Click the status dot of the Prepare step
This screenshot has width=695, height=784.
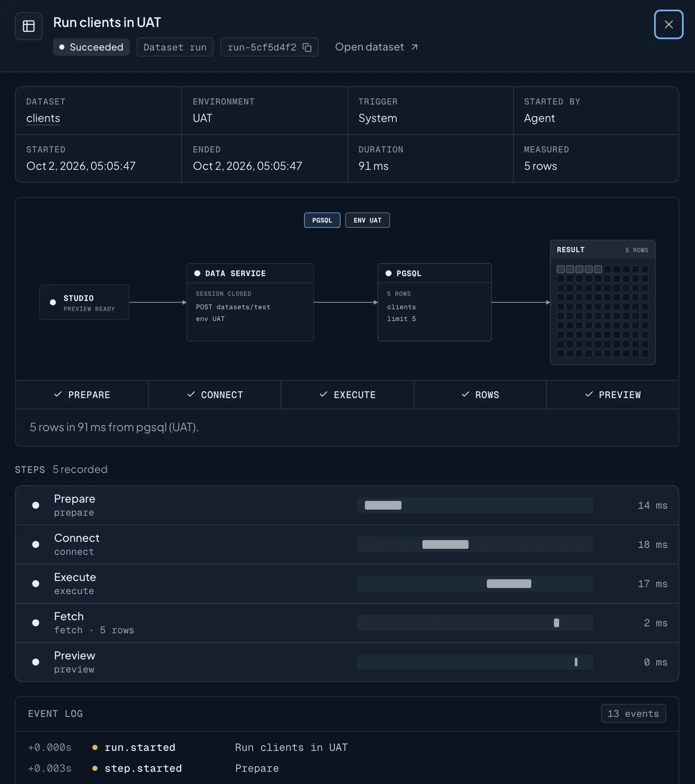[x=36, y=505]
